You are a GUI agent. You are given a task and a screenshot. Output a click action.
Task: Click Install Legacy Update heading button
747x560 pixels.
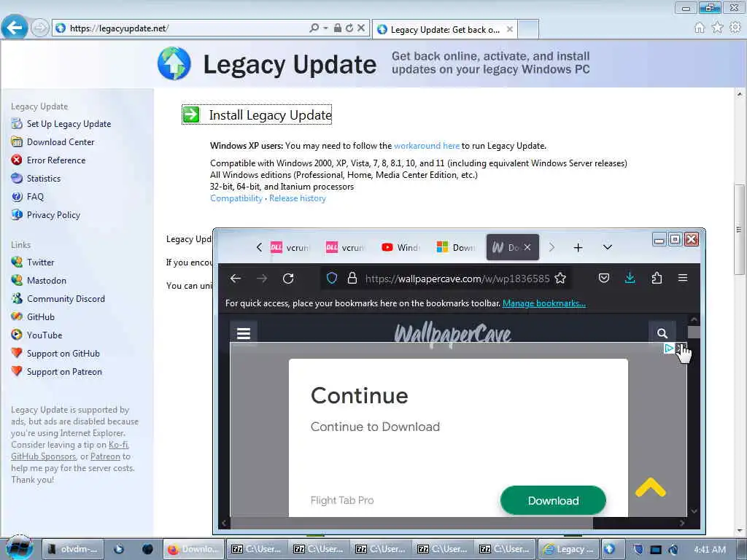pyautogui.click(x=257, y=114)
